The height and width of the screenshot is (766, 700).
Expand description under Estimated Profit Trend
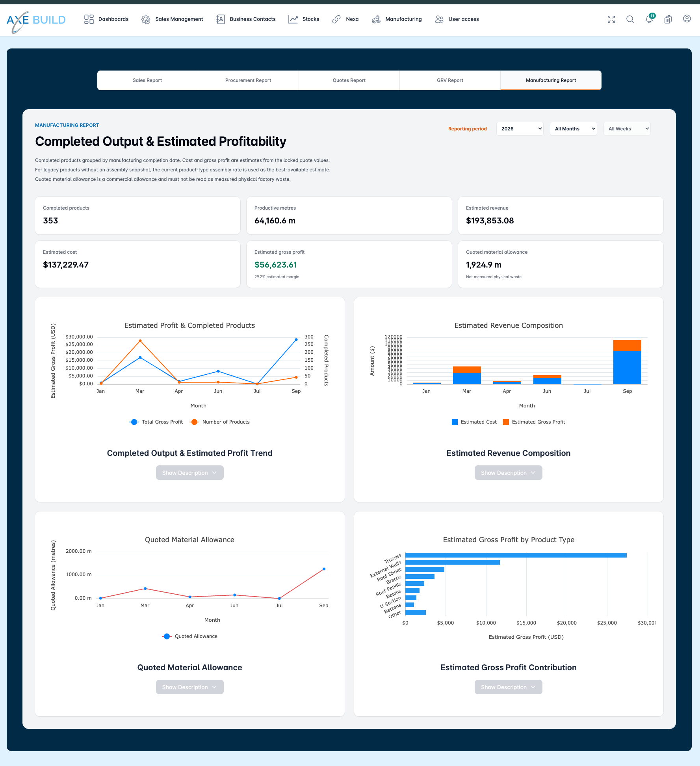tap(190, 473)
